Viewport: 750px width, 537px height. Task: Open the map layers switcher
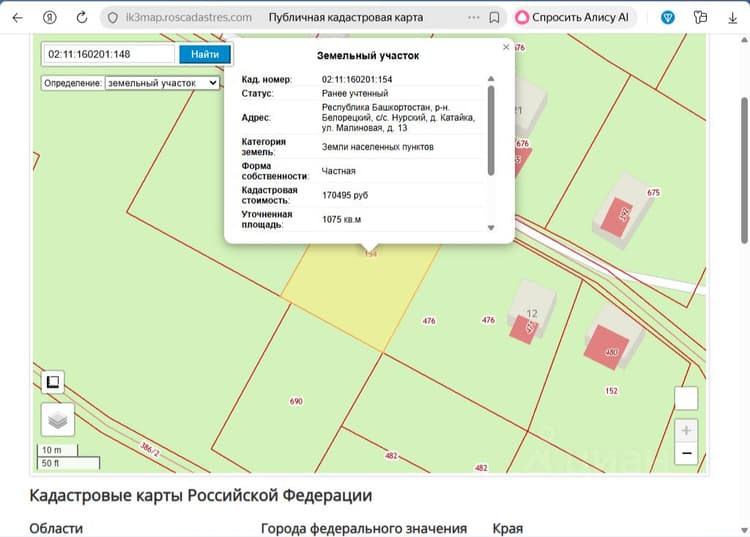(x=58, y=420)
